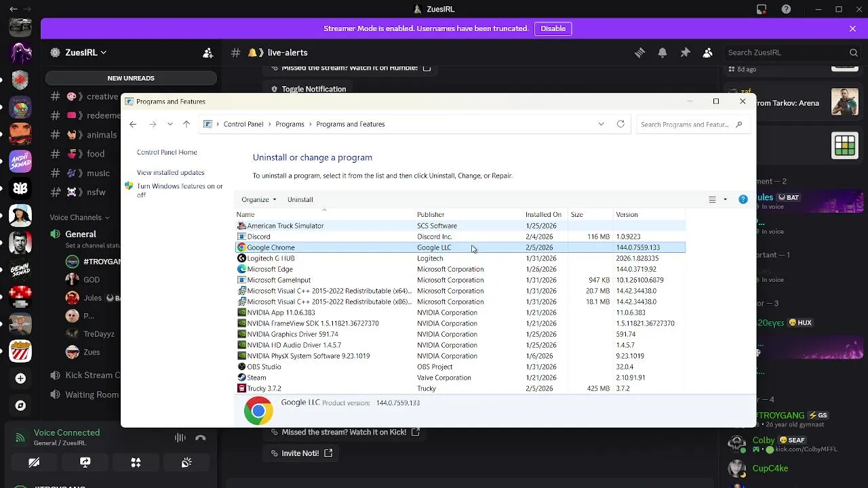This screenshot has width=868, height=488.
Task: Go back in Programs and Features window
Action: [x=133, y=124]
